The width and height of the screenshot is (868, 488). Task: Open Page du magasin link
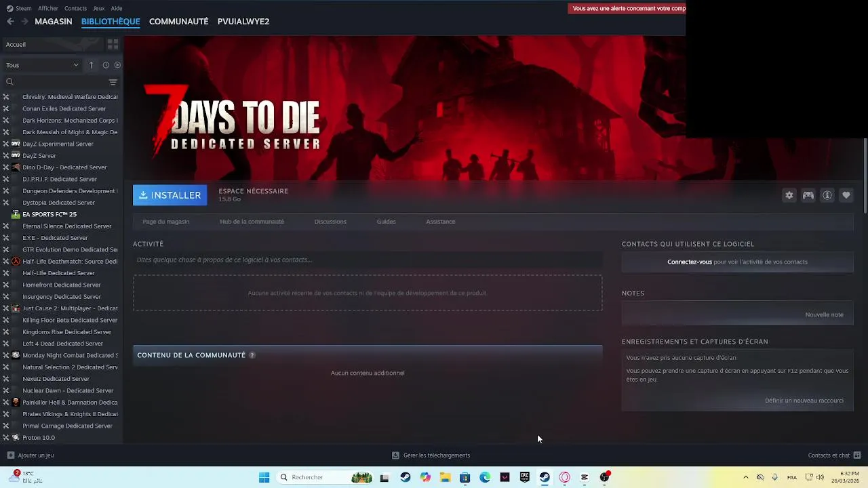click(166, 222)
